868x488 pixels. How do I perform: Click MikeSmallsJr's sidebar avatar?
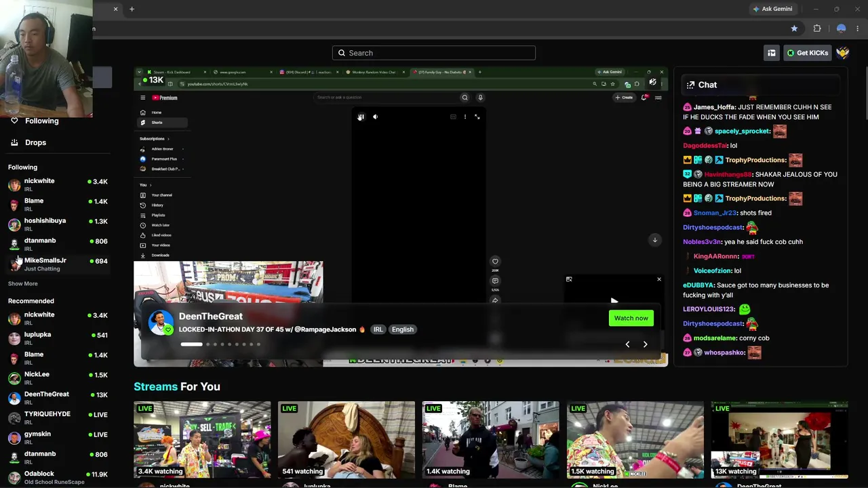(x=14, y=264)
